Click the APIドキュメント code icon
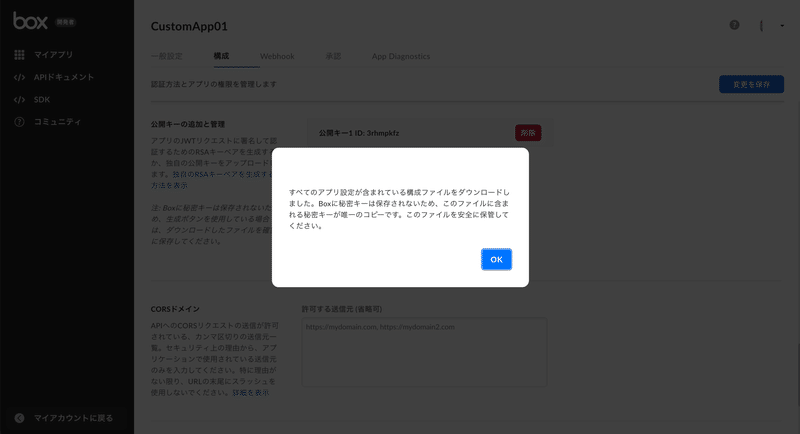The height and width of the screenshot is (434, 800). tap(19, 77)
